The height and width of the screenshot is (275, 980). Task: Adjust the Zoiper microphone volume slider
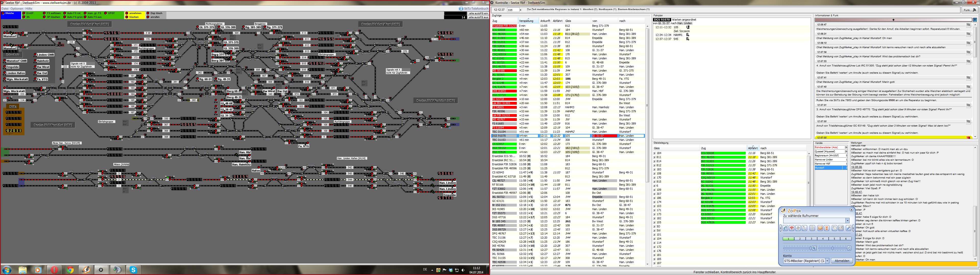pos(810,249)
